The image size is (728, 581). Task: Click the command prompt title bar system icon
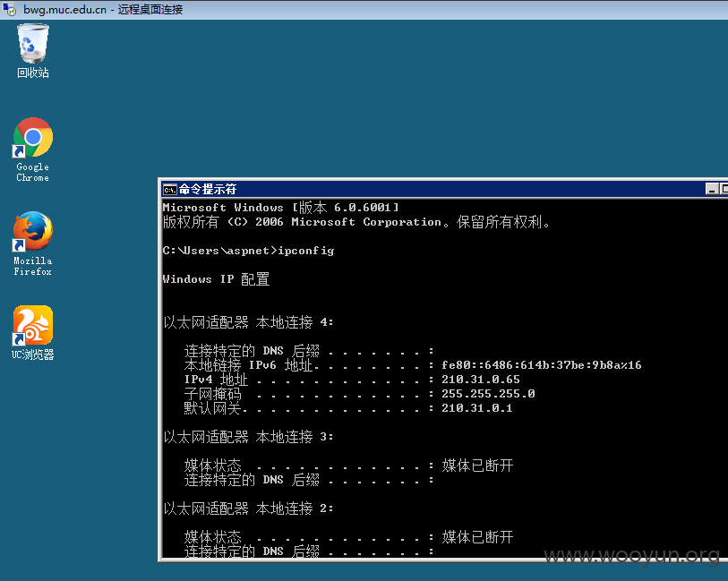pos(169,189)
